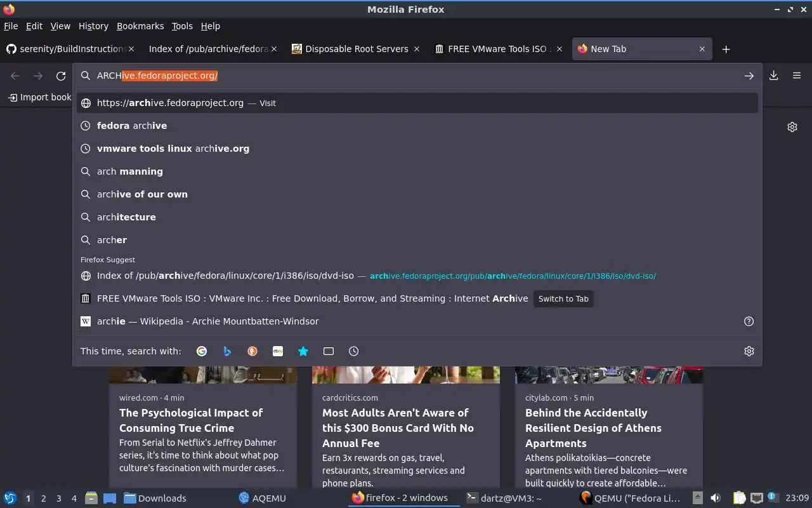
Task: Click the back navigation arrow
Action: pos(15,76)
